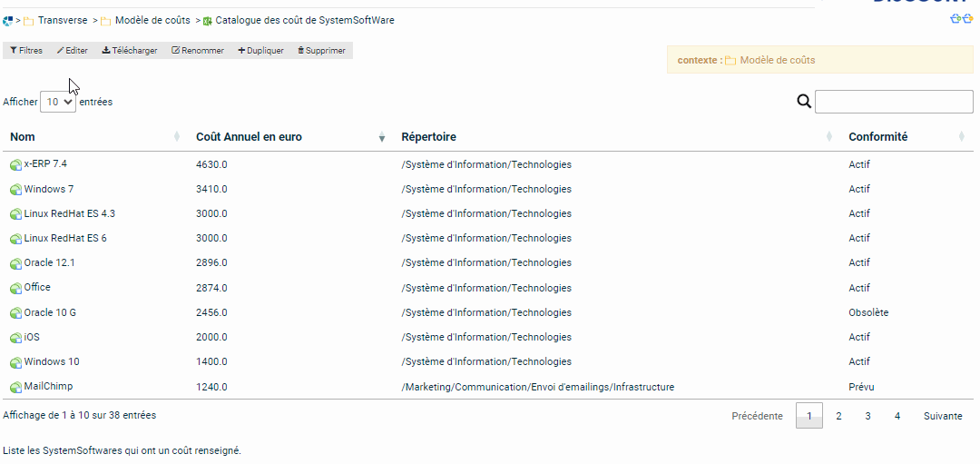Click Suivante to go to next page
The height and width of the screenshot is (464, 980).
[943, 416]
